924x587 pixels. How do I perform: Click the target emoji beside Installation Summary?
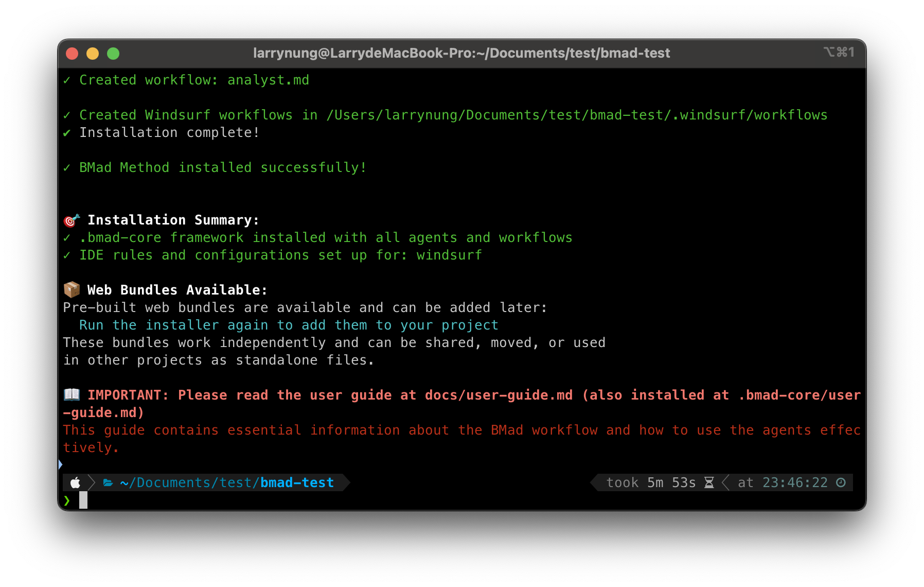72,220
